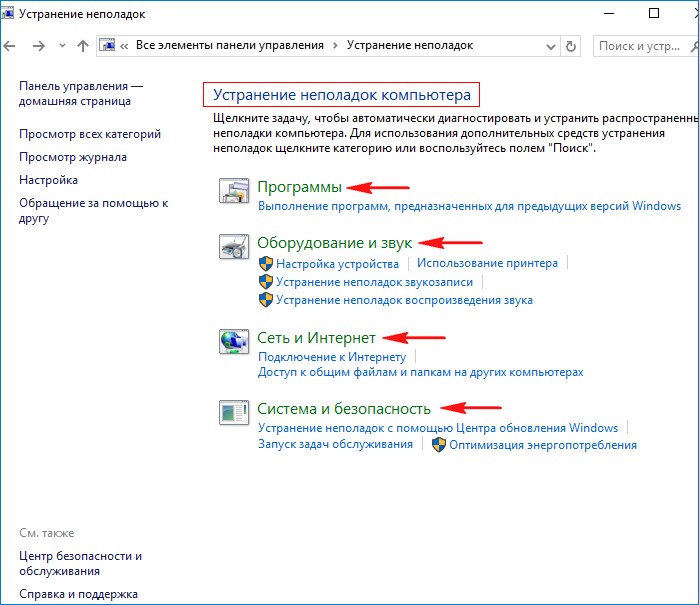Expand the breadcrumb chevron after Все элементы
The height and width of the screenshot is (605, 699).
(x=335, y=45)
